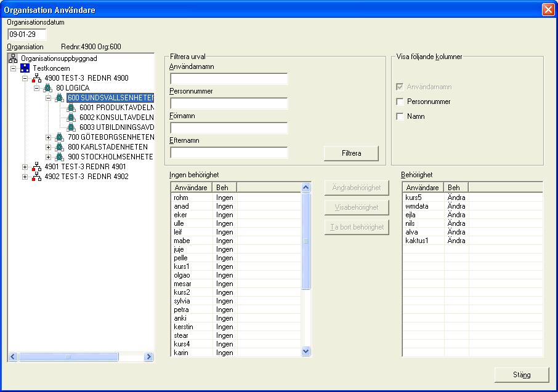Select user mabe in the list
Viewport: 558px width, 392px height.
click(x=182, y=241)
